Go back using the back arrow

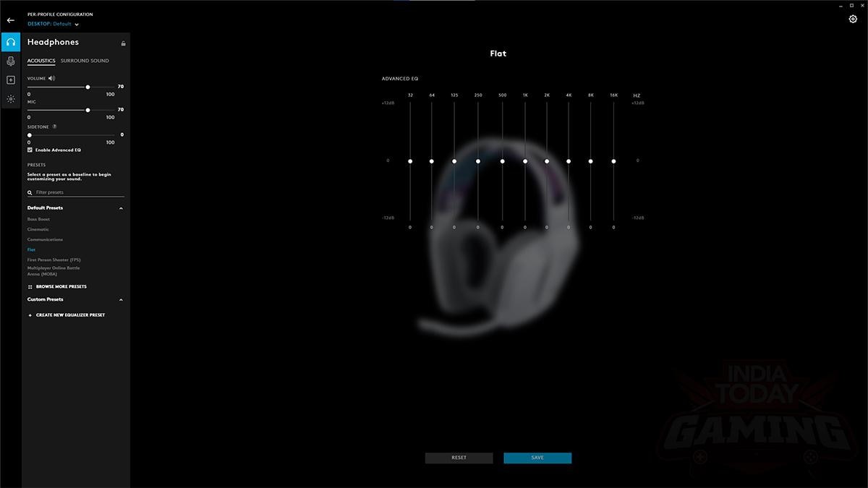pos(10,20)
